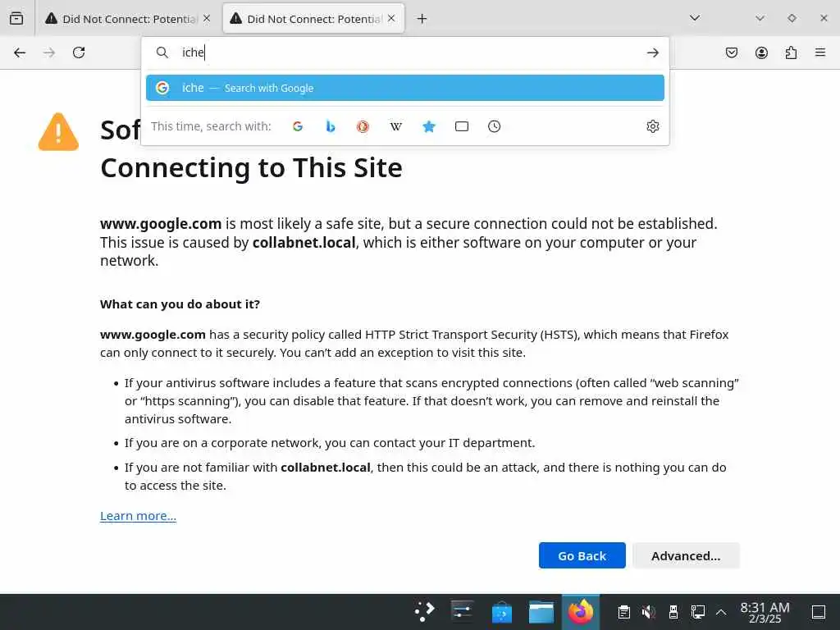Open the Firefox account menu
The image size is (840, 630).
pyautogui.click(x=761, y=52)
